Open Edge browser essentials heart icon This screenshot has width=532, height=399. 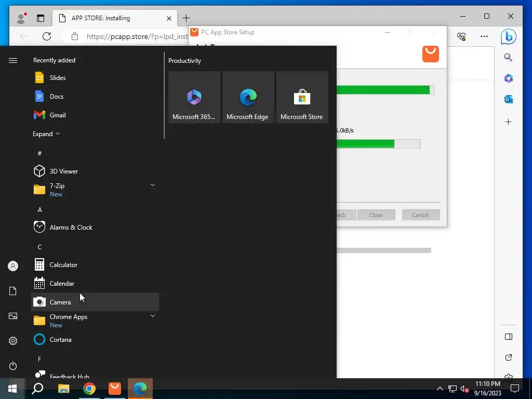click(x=461, y=36)
